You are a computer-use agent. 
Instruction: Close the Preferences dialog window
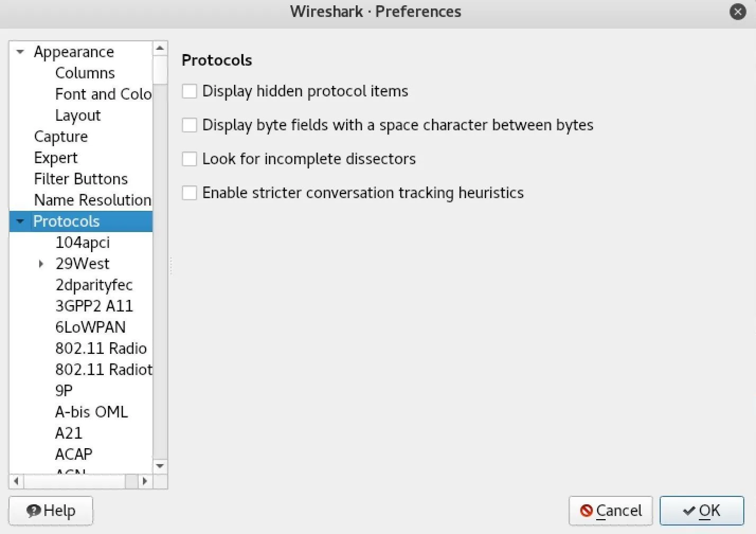(x=737, y=12)
